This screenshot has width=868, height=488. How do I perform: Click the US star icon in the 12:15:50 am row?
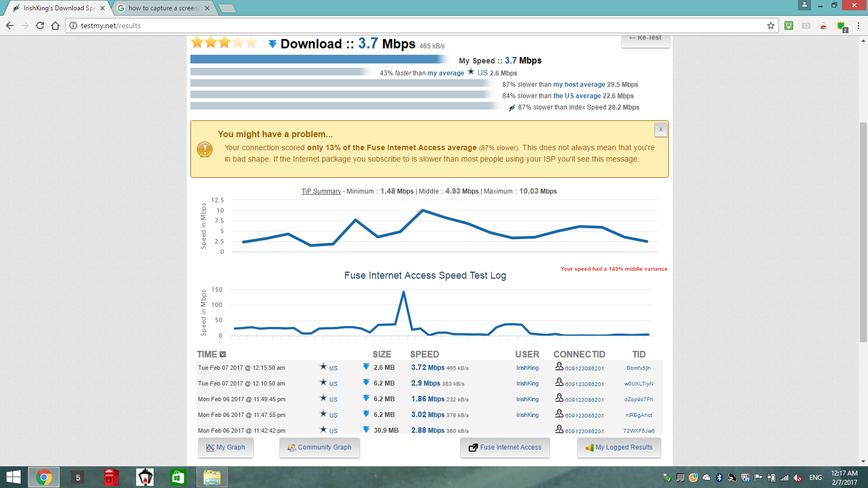click(x=323, y=367)
